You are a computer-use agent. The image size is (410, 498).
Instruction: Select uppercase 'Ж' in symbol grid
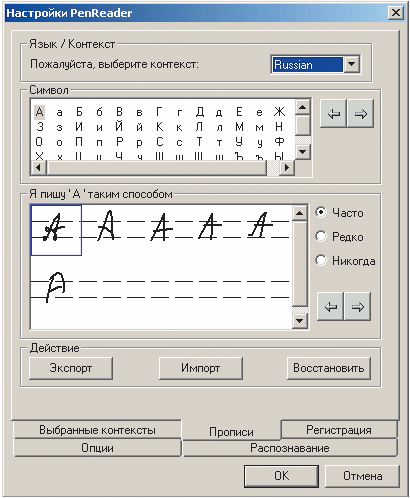[279, 112]
